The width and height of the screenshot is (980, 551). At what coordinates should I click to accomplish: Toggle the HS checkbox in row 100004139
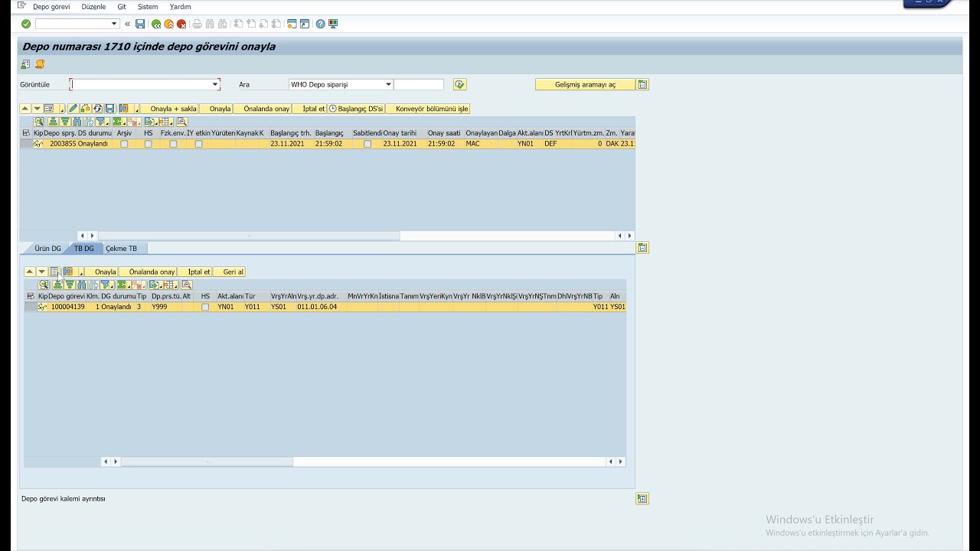pos(205,307)
